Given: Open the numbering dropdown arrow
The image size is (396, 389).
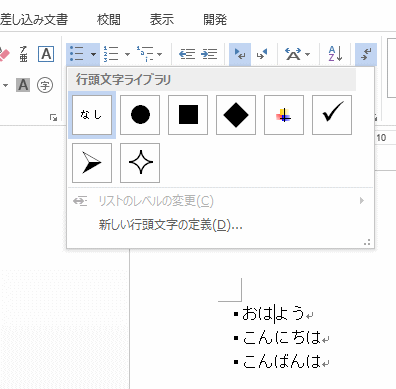Looking at the screenshot, I should coord(127,54).
